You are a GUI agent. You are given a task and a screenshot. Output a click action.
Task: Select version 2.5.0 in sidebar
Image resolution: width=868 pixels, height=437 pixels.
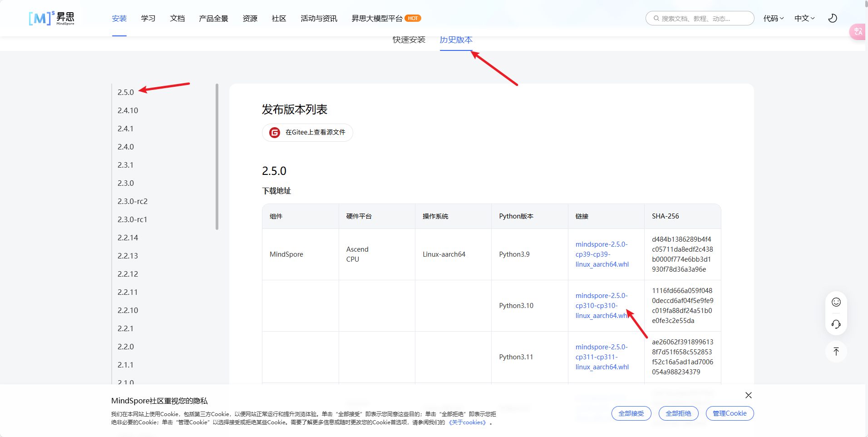click(x=126, y=92)
